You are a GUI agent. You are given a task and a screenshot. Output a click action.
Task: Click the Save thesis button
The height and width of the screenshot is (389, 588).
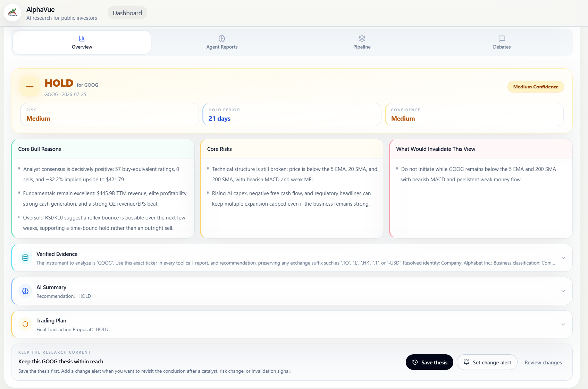coord(429,362)
